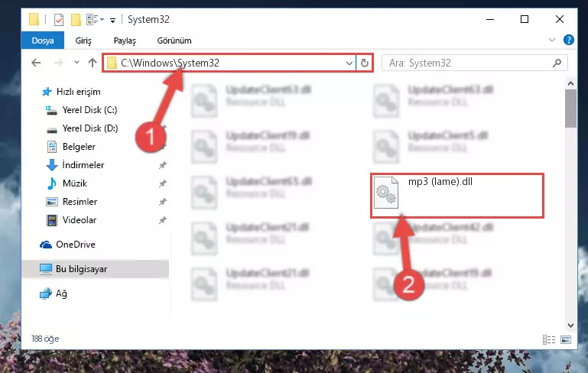Screen dimensions: 588x373
Task: Click the folder icon in title bar
Action: click(34, 19)
